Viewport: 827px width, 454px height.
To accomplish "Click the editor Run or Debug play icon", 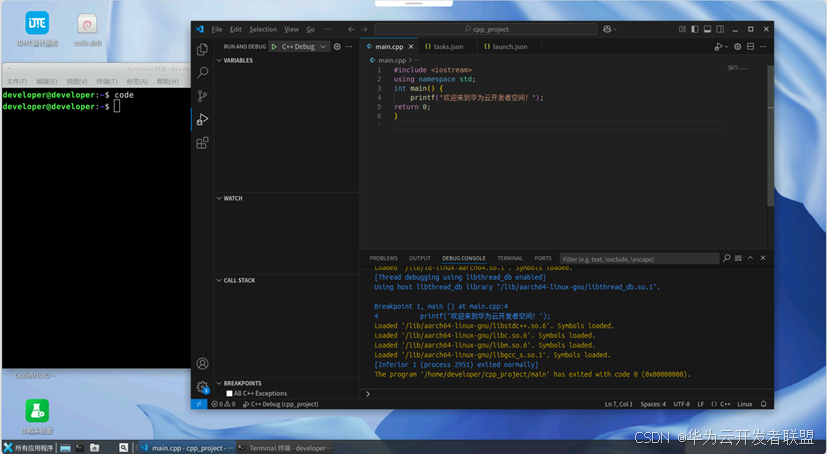I will tap(718, 46).
